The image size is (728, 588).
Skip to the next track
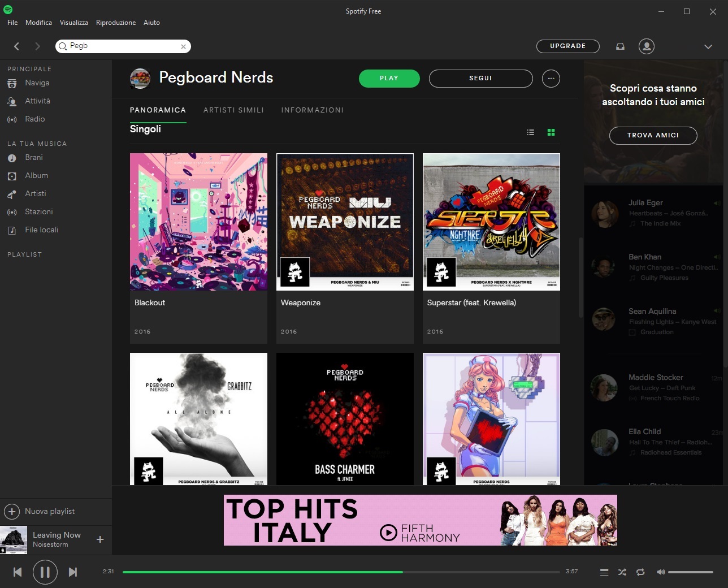pos(72,572)
